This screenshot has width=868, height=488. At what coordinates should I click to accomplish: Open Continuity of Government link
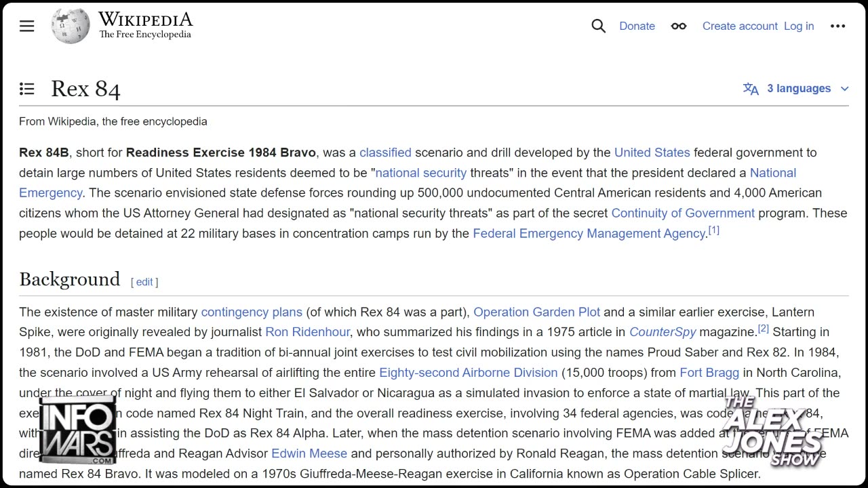(683, 213)
